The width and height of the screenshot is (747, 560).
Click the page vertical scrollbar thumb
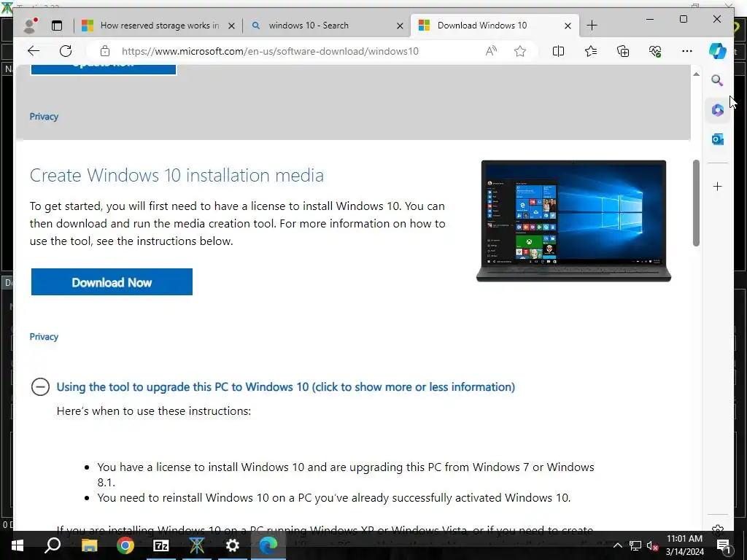[x=696, y=203]
